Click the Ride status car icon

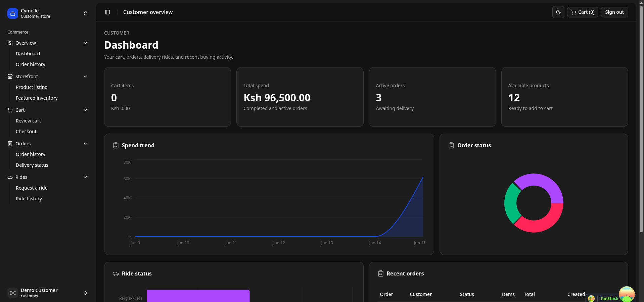click(116, 273)
